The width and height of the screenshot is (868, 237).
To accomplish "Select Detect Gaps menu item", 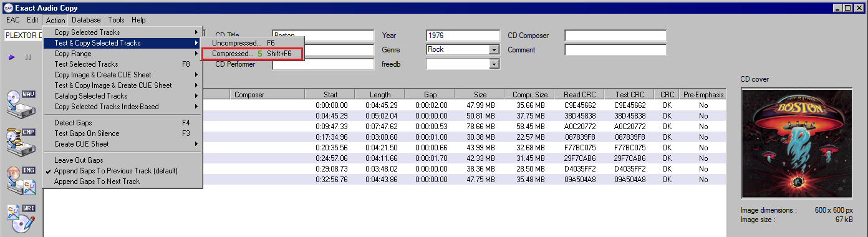I will pyautogui.click(x=123, y=123).
